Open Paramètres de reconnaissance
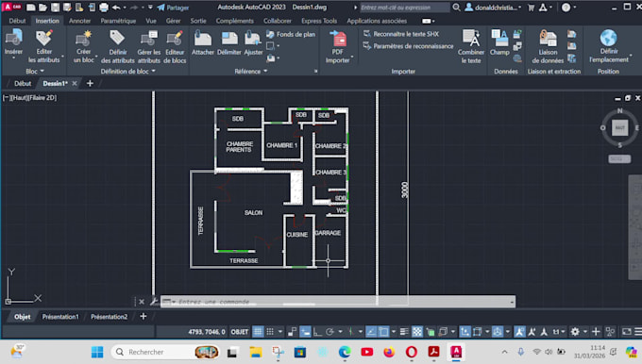Viewport: 642px width, 364px height. tap(409, 46)
